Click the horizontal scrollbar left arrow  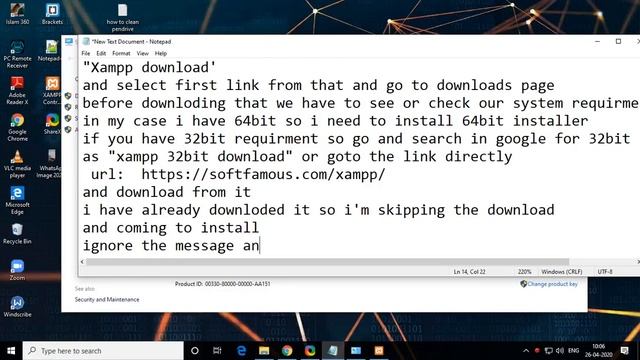82,262
